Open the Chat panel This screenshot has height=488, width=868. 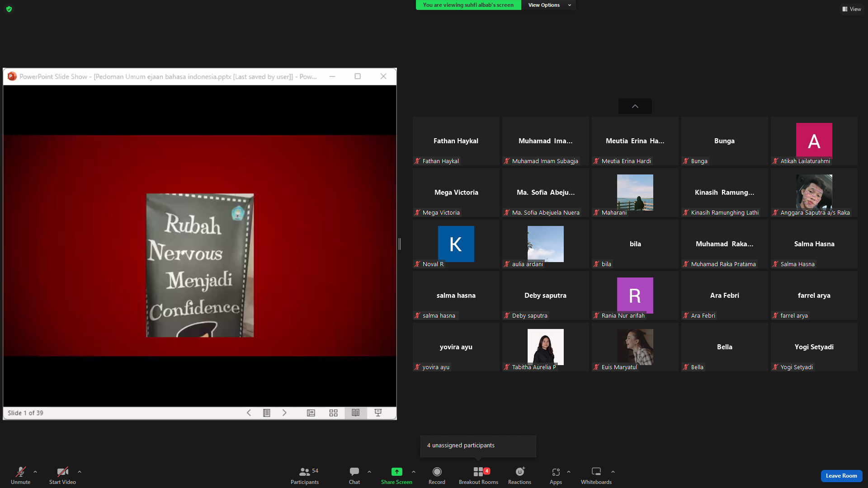click(354, 475)
